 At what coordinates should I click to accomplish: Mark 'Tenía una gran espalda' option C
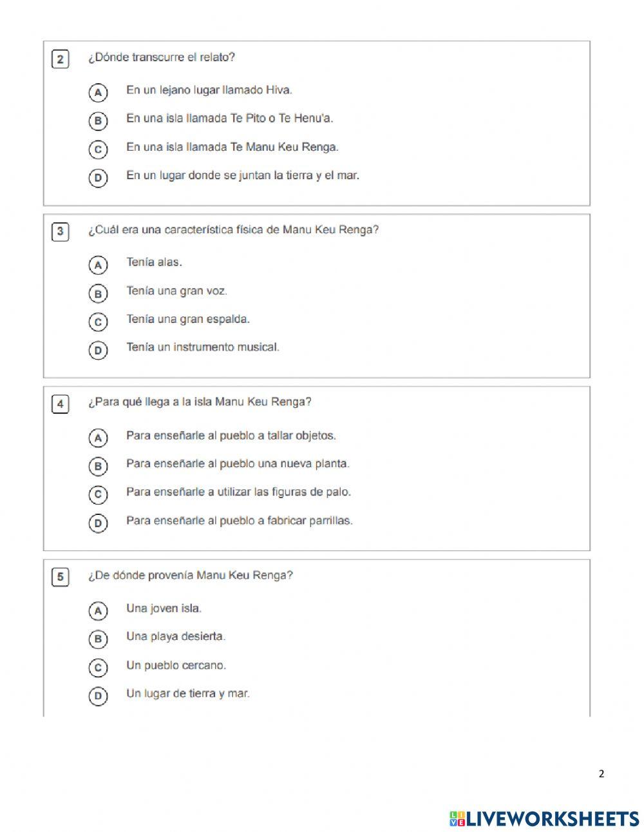[x=98, y=322]
